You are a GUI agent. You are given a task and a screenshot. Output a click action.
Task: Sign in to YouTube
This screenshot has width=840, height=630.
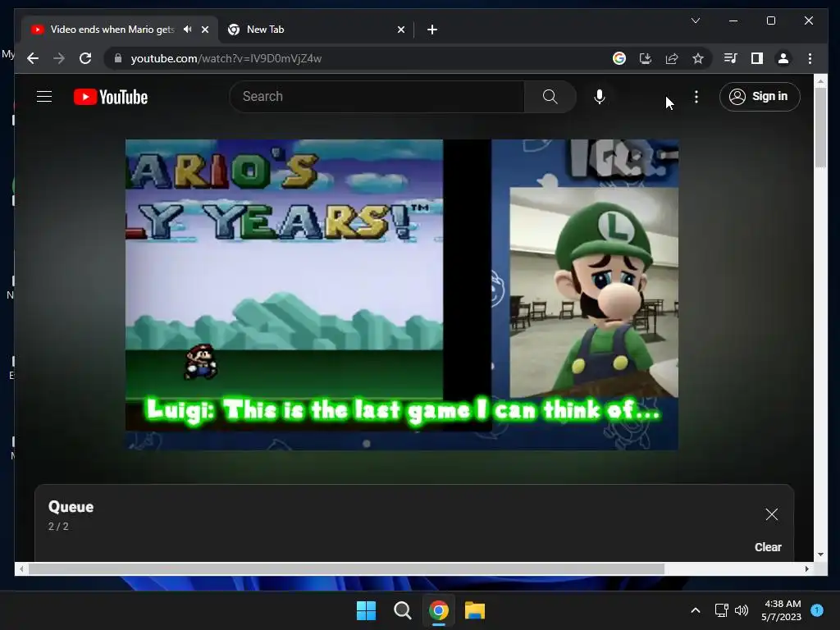(x=760, y=97)
